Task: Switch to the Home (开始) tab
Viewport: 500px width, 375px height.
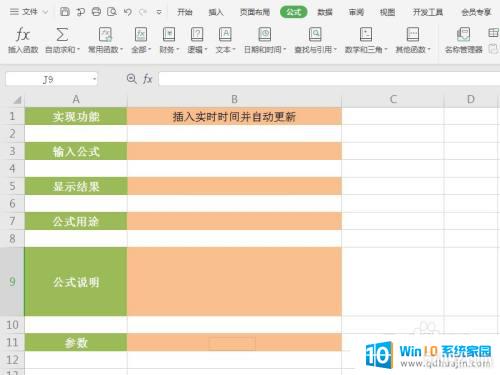Action: [185, 12]
